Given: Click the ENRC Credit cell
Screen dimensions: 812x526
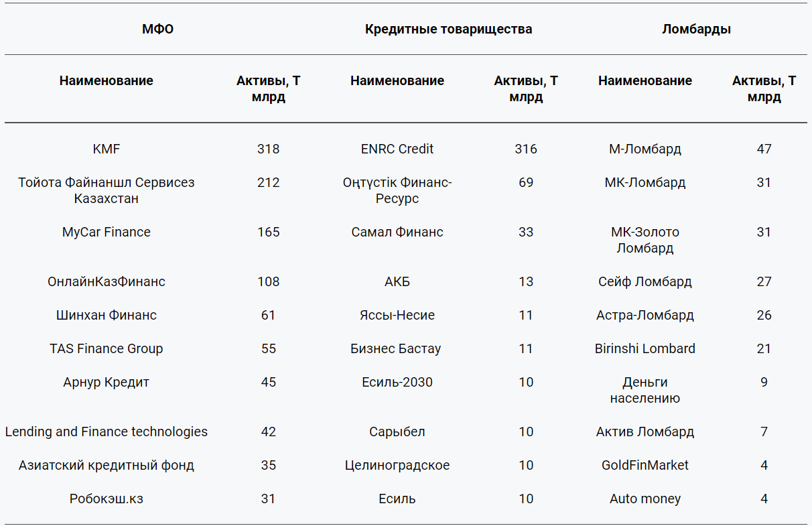Looking at the screenshot, I should coord(397,149).
